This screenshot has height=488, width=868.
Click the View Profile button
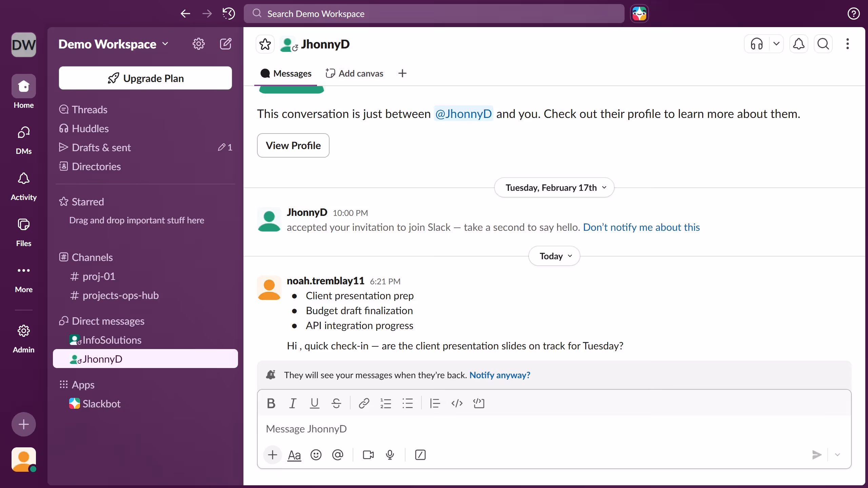[x=293, y=145]
